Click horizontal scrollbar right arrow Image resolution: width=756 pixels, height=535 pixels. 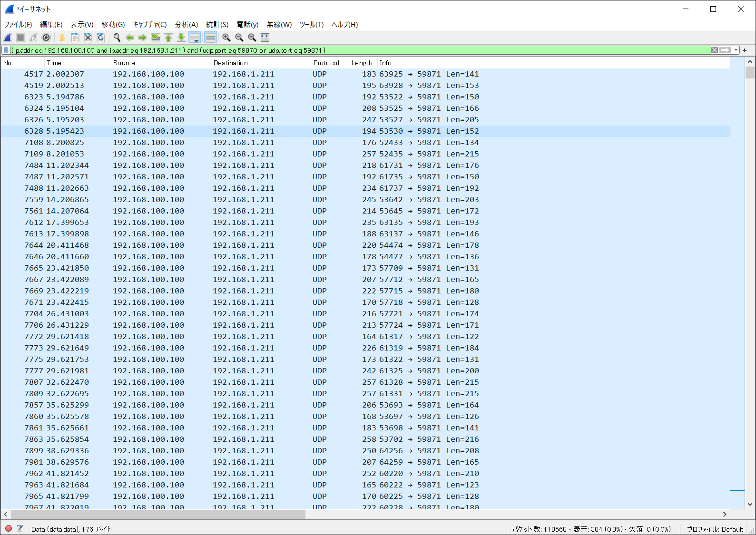click(x=725, y=514)
